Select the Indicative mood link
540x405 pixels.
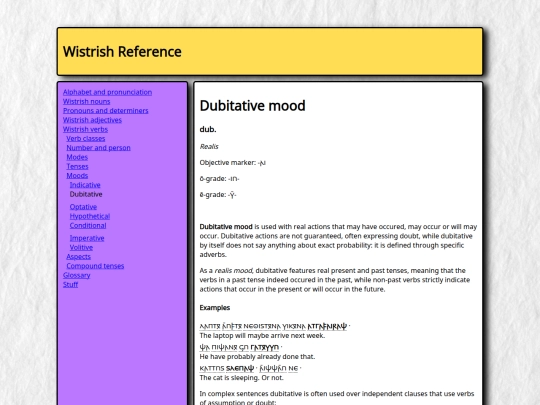click(85, 185)
